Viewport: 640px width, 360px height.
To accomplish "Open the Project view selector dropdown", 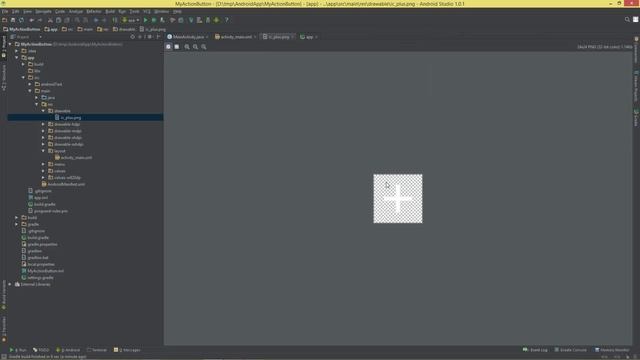I will pyautogui.click(x=27, y=37).
